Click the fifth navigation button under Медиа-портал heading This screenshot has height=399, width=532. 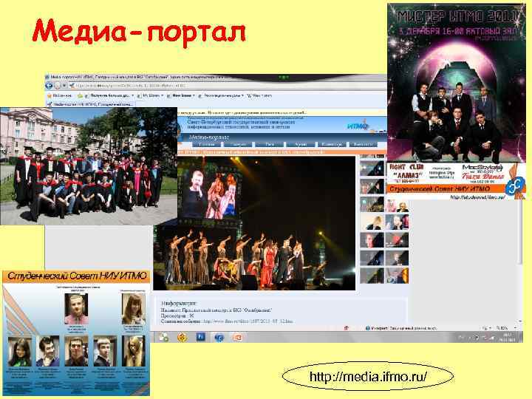click(x=332, y=144)
